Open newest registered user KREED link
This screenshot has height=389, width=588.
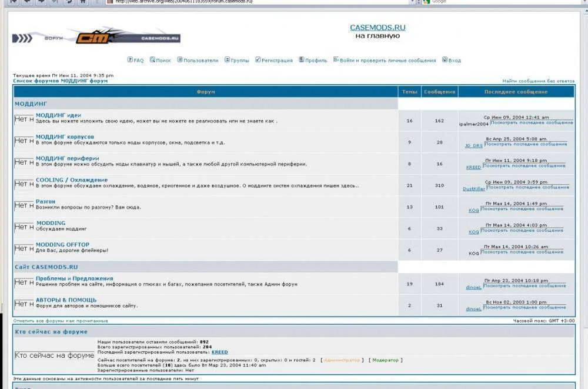(x=219, y=352)
